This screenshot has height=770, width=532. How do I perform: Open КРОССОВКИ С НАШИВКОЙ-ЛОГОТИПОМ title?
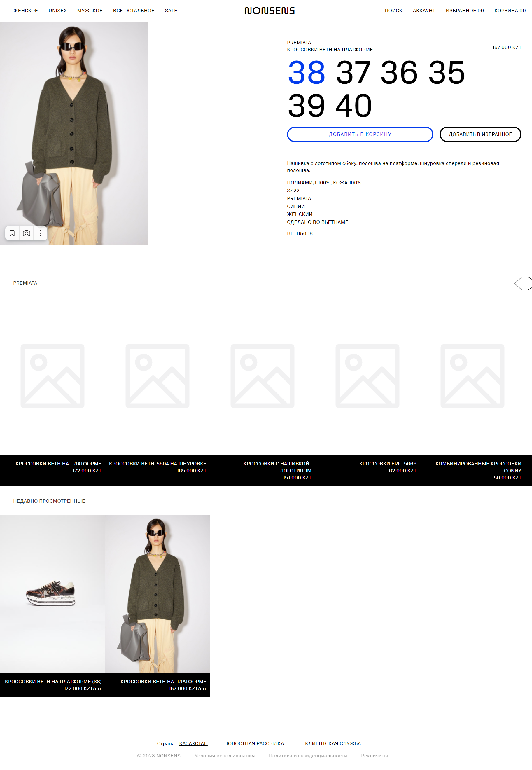[277, 467]
